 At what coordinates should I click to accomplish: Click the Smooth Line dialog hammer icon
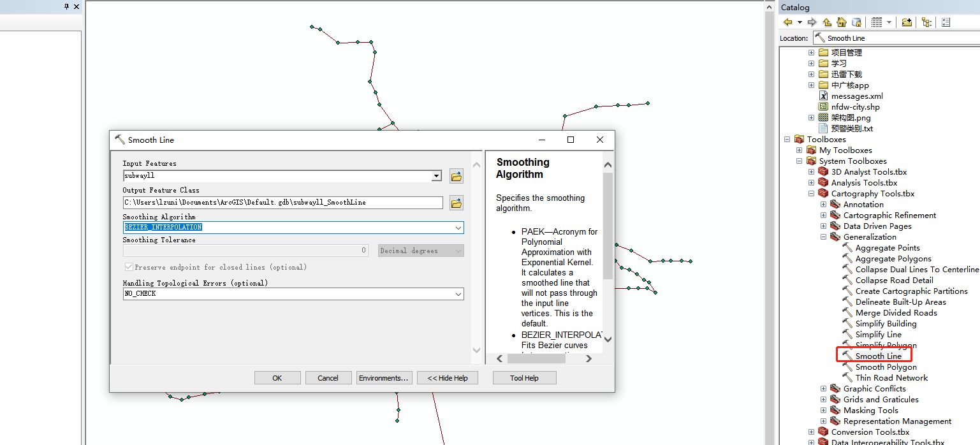coord(120,140)
